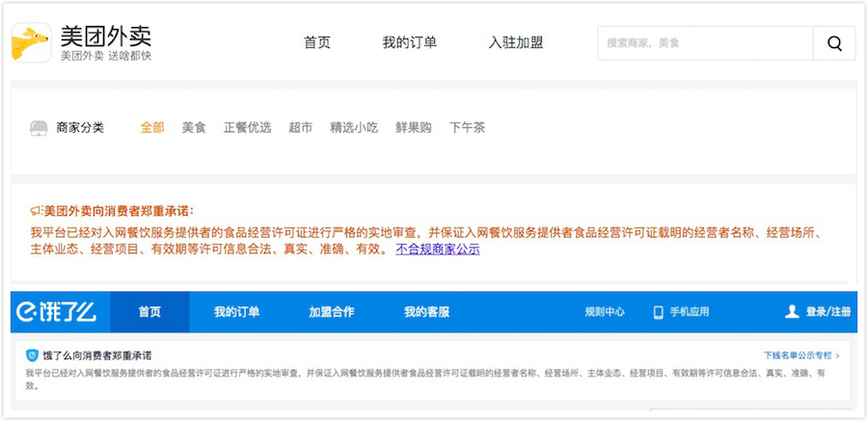Choose the 下午茶 category filter
Viewport: 868px width, 422px height.
[x=467, y=127]
